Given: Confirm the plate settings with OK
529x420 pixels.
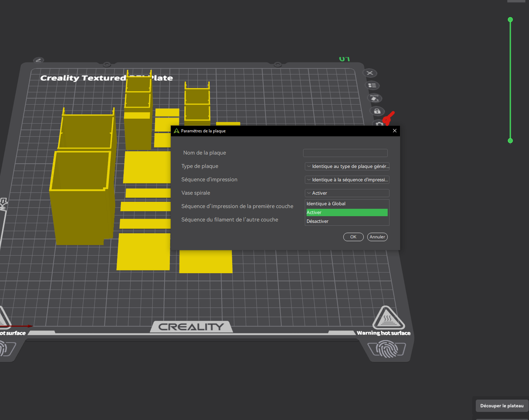Looking at the screenshot, I should coord(353,237).
